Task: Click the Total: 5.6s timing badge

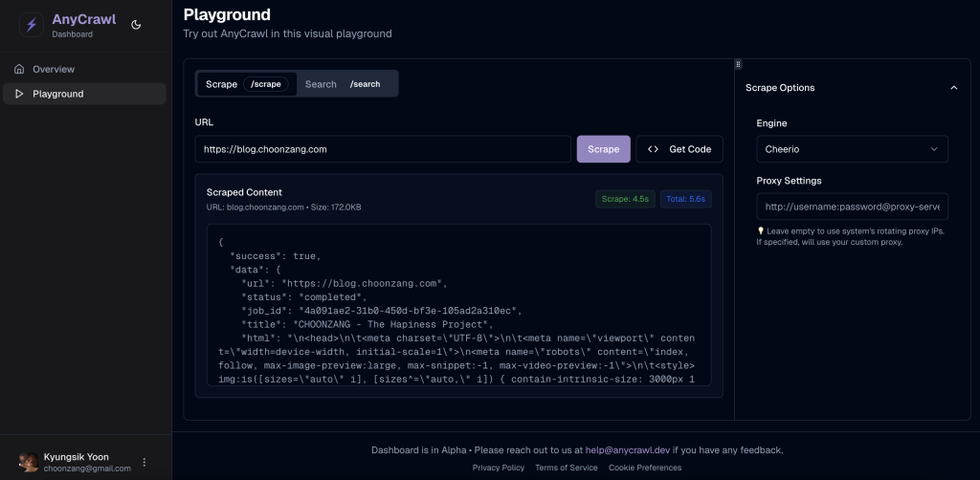Action: [685, 199]
